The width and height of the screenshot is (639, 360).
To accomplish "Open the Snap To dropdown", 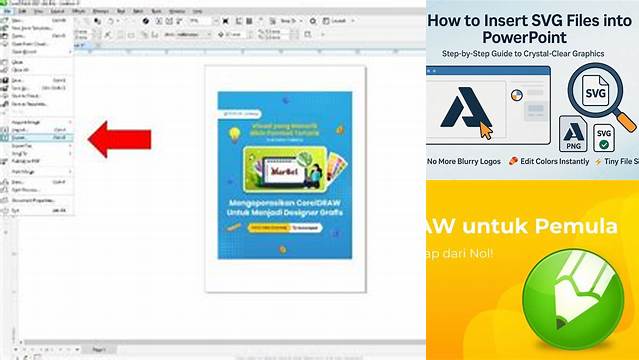I will [291, 21].
